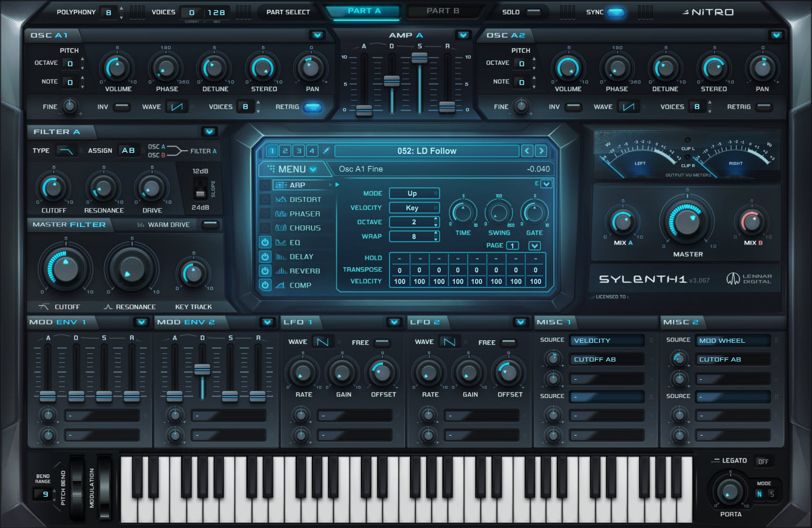Toggle LFO 1 Free switch
The image size is (812, 528).
[382, 342]
